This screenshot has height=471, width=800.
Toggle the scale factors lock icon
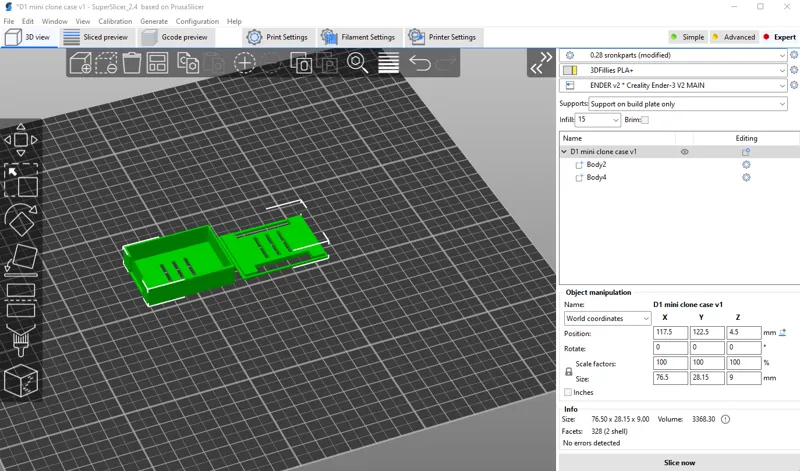568,371
